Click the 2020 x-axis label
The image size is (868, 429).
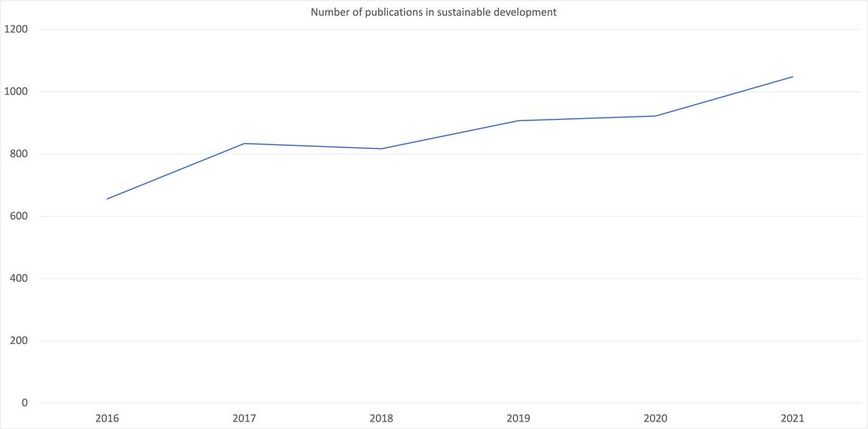coord(656,418)
